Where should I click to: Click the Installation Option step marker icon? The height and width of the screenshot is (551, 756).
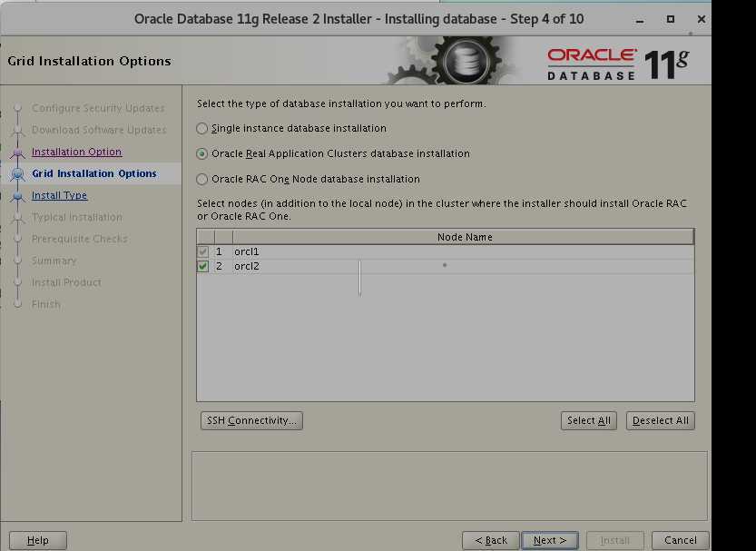(18, 153)
